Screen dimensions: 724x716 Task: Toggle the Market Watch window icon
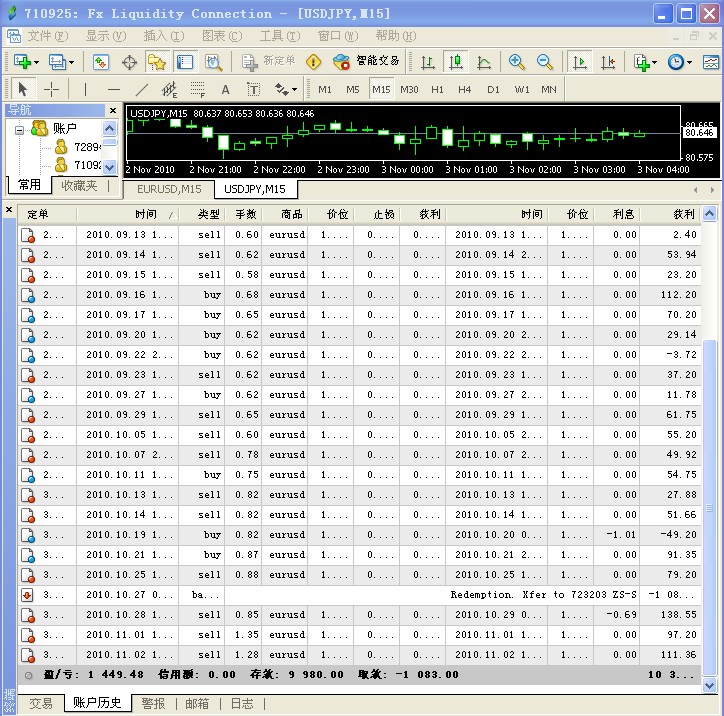[101, 61]
